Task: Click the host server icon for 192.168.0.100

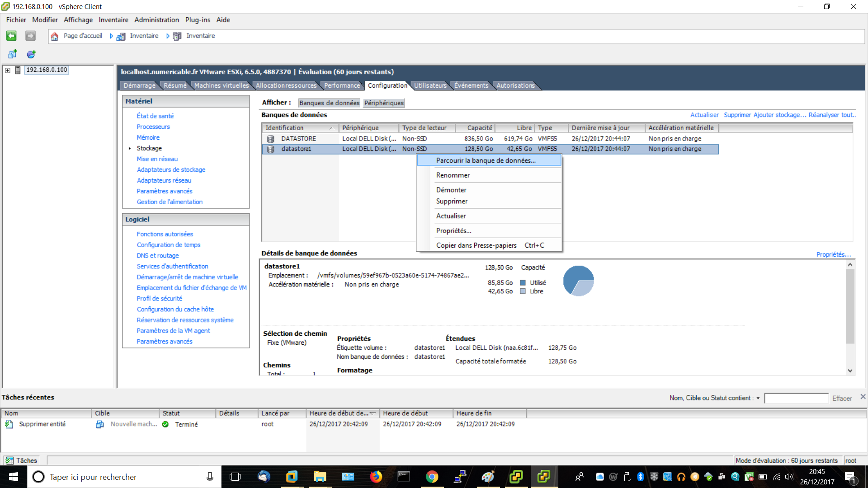Action: (x=18, y=70)
